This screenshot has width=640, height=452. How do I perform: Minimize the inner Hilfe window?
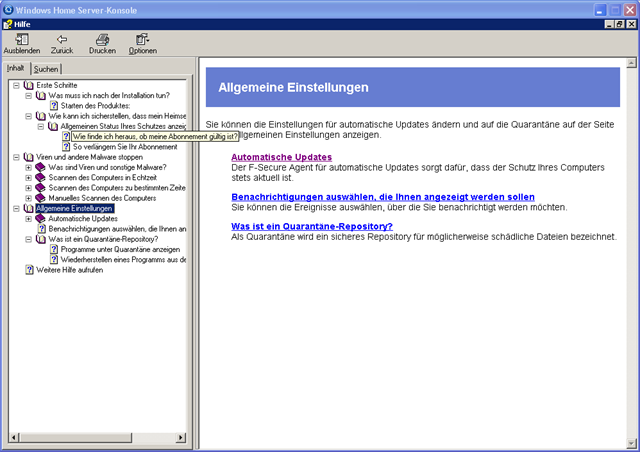[609, 24]
